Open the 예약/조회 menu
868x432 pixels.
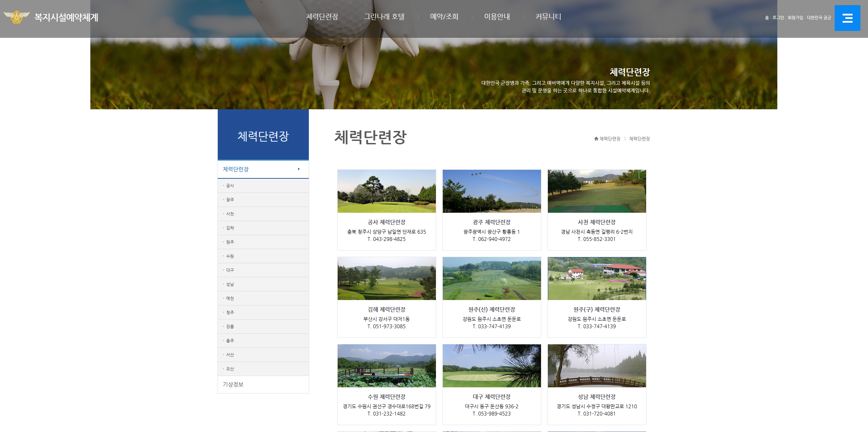click(444, 16)
